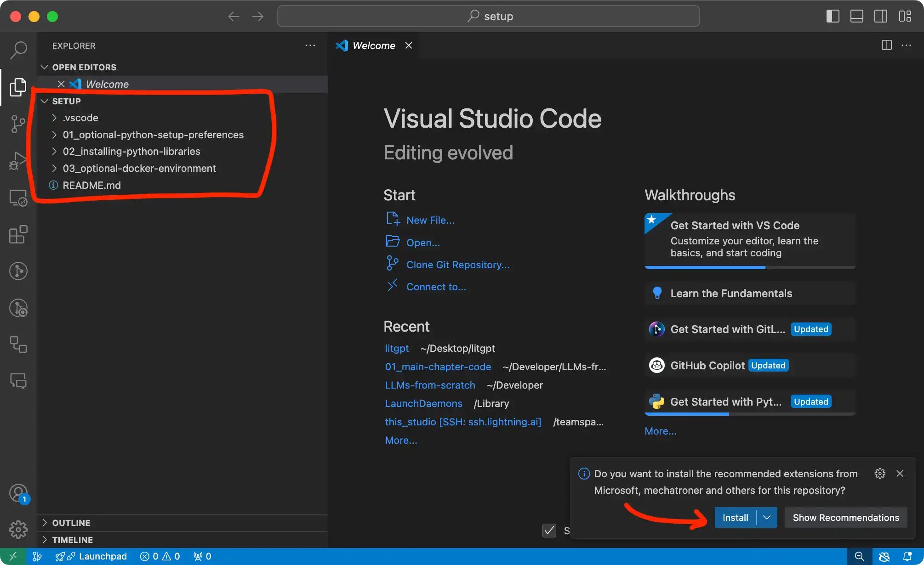Viewport: 924px width, 565px height.
Task: Split the editor to the right
Action: pos(887,45)
